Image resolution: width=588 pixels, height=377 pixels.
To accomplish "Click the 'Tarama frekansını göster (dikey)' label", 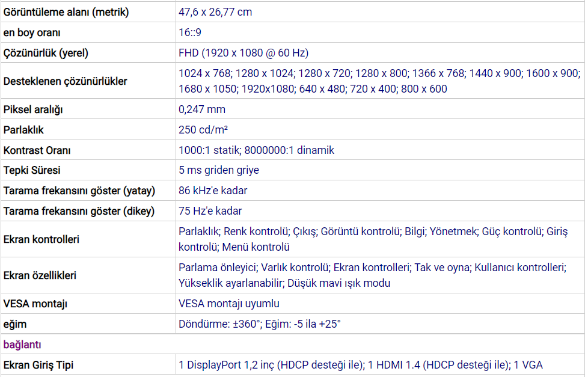I will [x=79, y=211].
